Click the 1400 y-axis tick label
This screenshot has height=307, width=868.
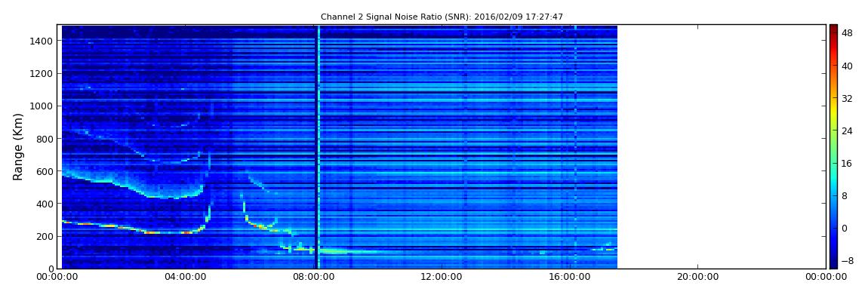click(x=42, y=41)
